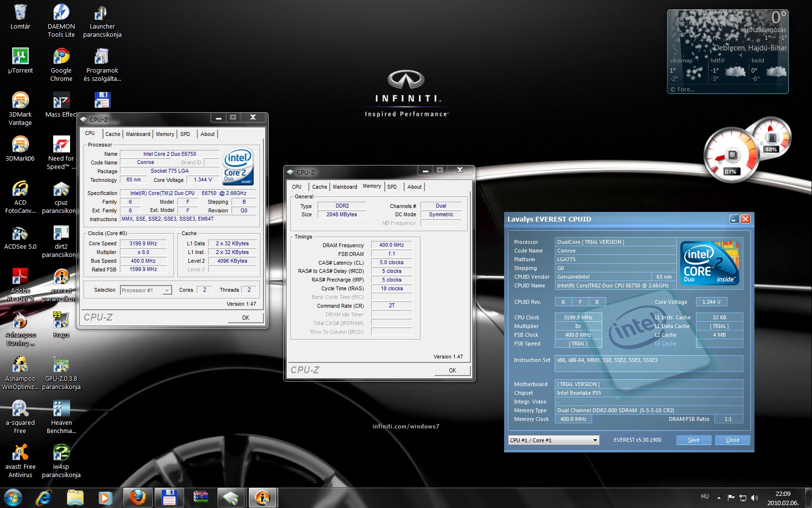Expand the CPU #1 / Core #1 dropdown
This screenshot has height=508, width=812.
click(595, 440)
